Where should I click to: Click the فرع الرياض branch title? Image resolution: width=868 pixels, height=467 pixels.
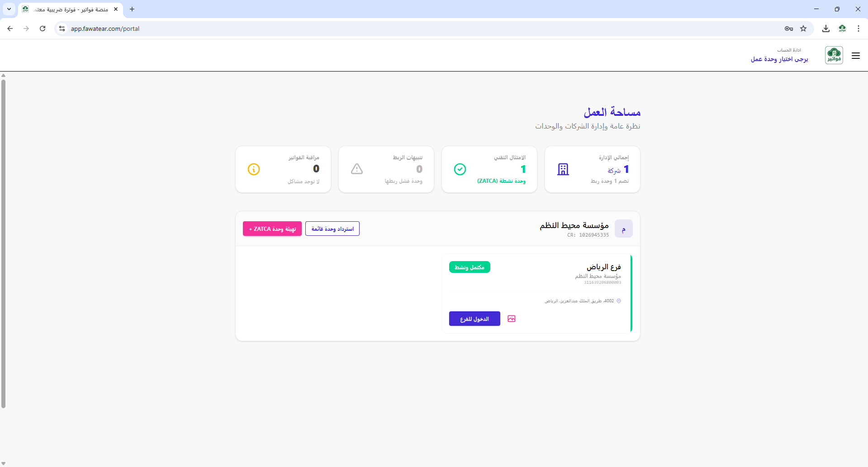604,267
